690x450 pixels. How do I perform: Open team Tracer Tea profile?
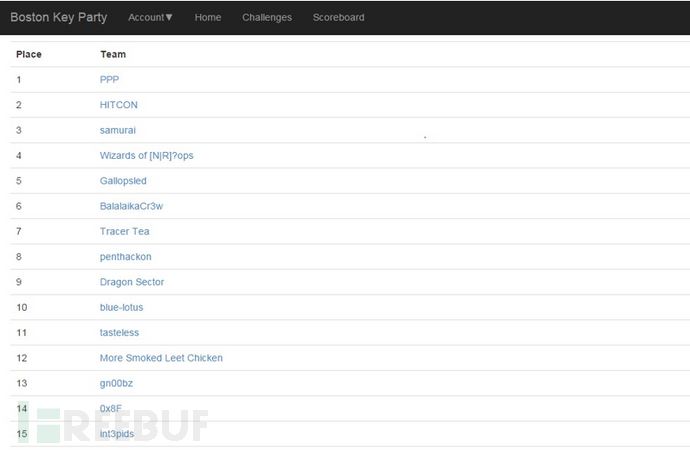(124, 231)
